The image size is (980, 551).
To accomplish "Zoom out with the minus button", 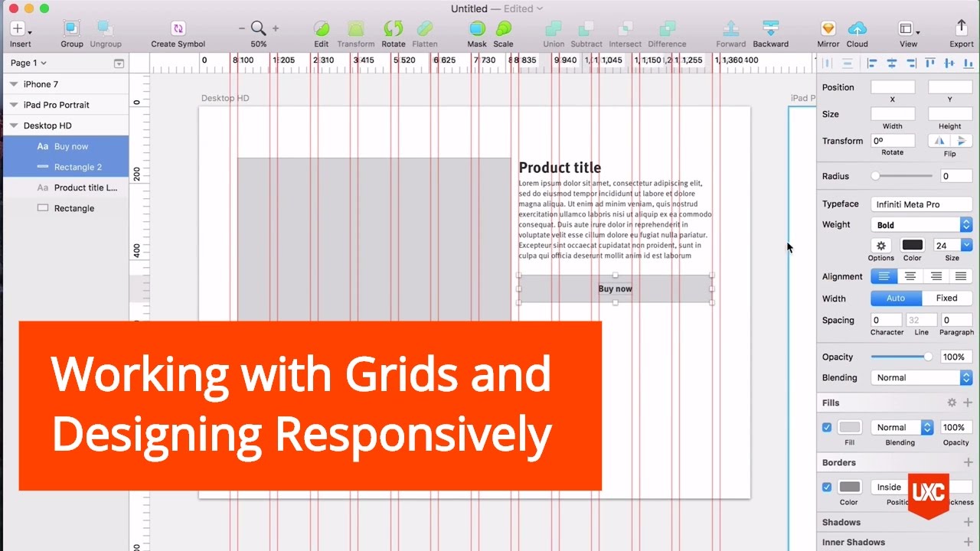I will click(242, 29).
